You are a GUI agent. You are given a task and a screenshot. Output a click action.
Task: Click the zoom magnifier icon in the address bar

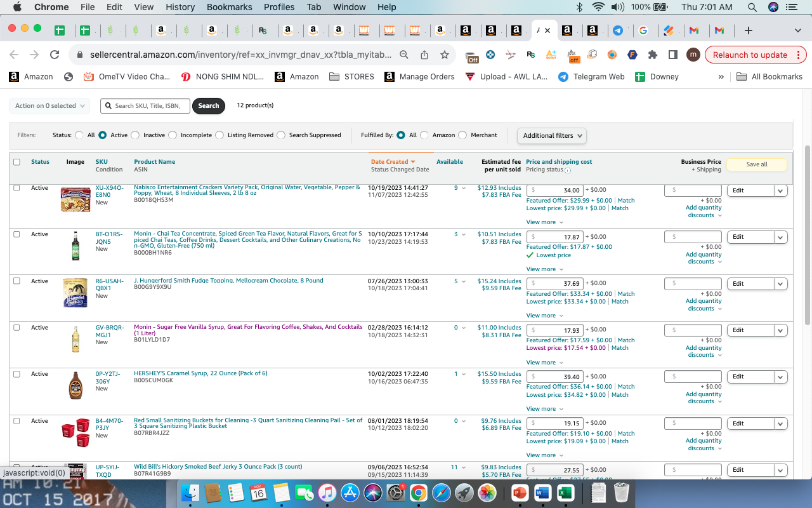[404, 55]
